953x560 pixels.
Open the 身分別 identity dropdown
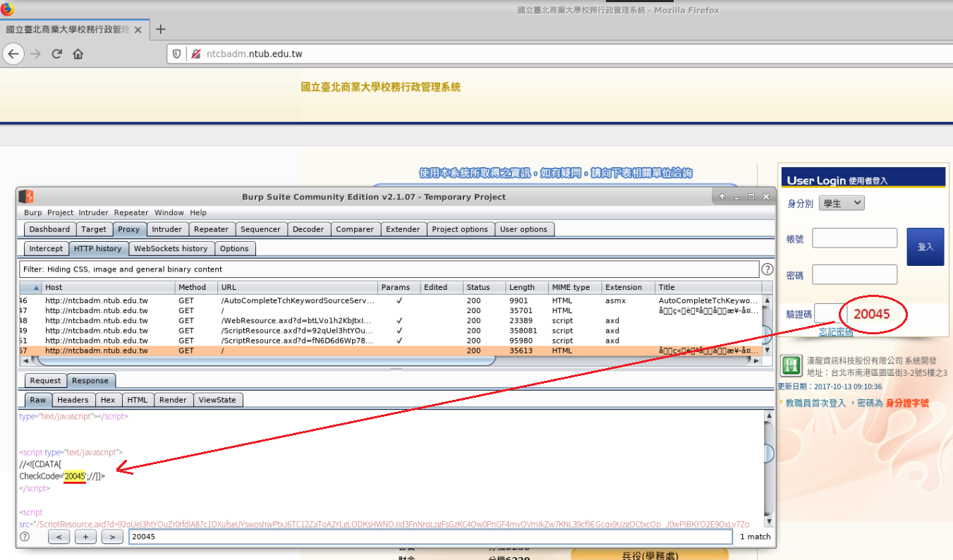[843, 203]
